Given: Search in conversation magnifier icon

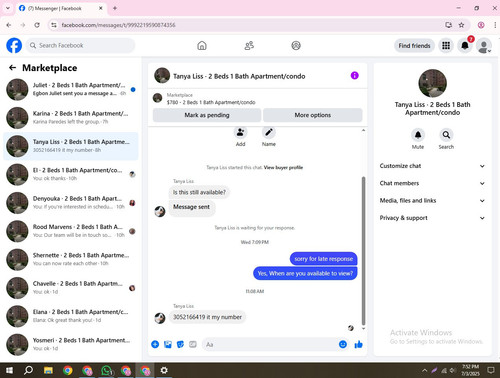Looking at the screenshot, I should click(446, 135).
